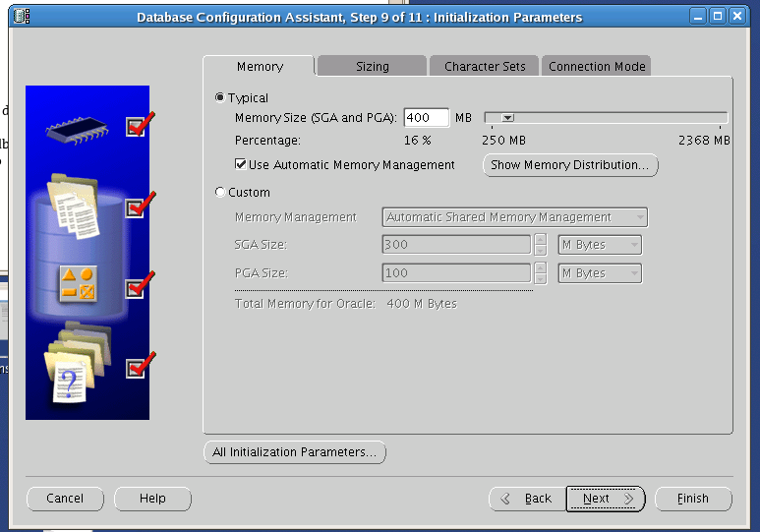Switch to the Sizing tab

(373, 66)
